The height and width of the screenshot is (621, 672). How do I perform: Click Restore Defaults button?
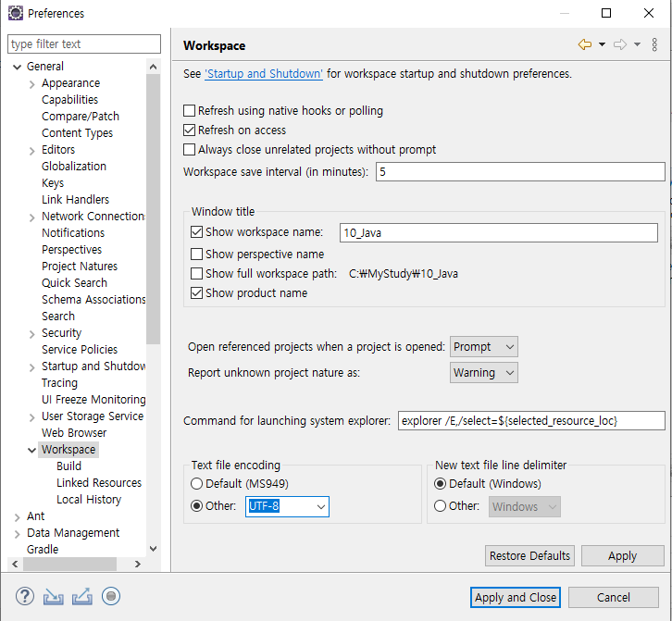point(529,556)
